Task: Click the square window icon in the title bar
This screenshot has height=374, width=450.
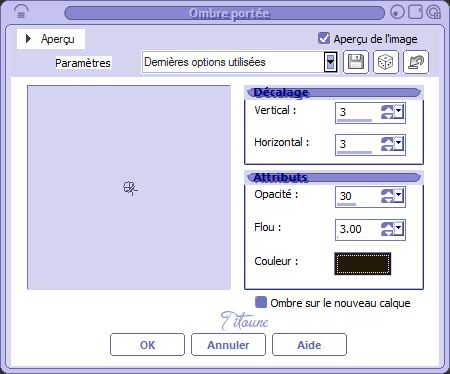Action: 415,12
